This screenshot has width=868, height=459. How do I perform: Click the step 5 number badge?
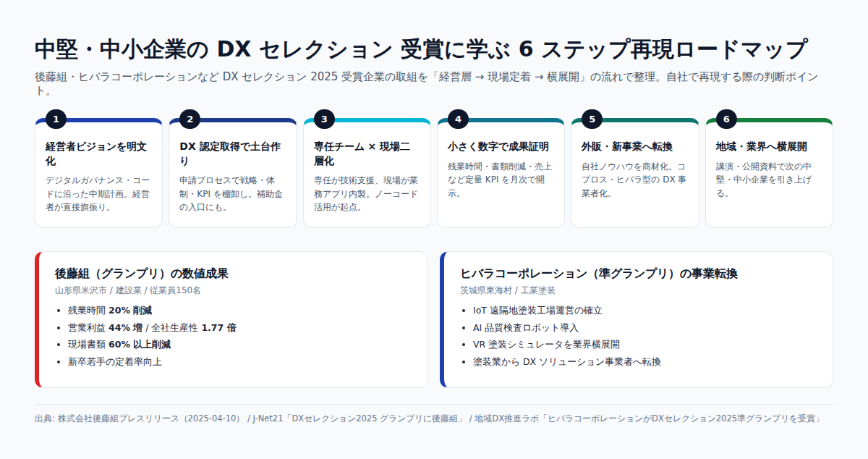[x=592, y=119]
